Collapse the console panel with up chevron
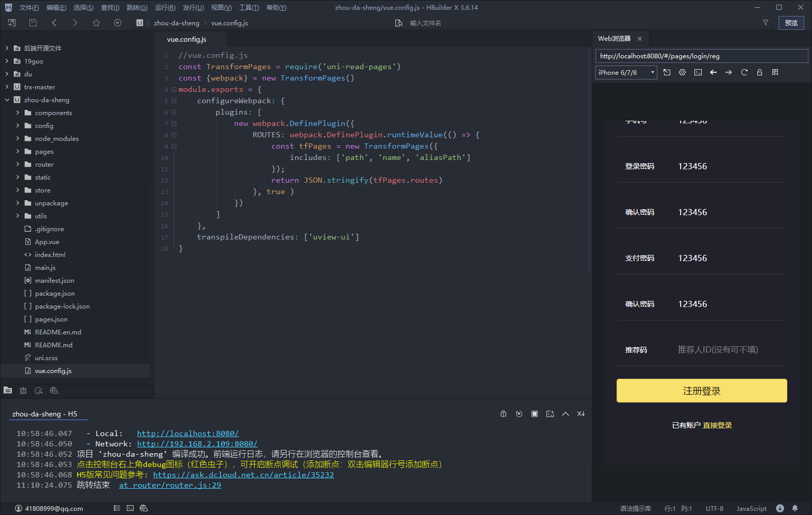812x515 pixels. [566, 414]
